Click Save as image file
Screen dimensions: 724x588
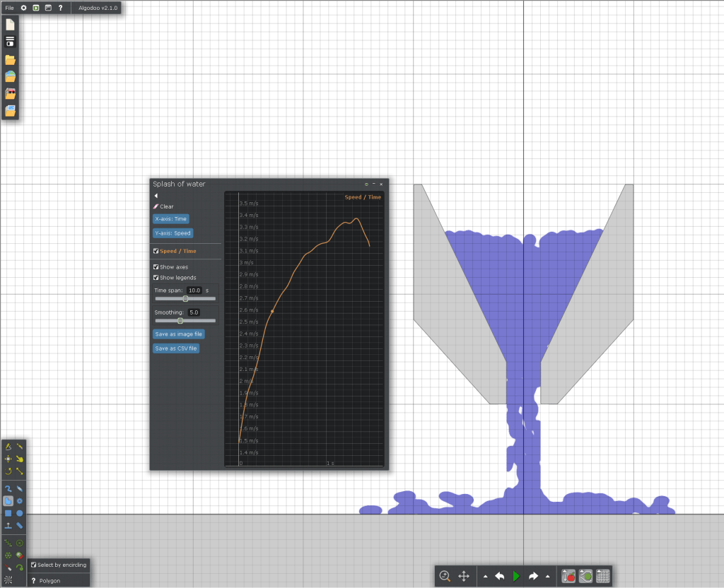click(x=178, y=334)
